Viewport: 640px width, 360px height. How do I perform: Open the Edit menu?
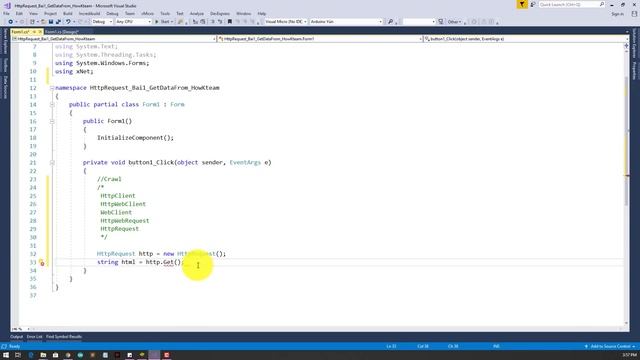[x=19, y=13]
